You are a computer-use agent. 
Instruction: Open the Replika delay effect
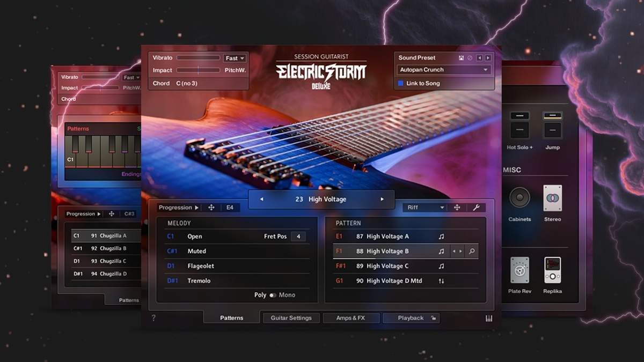point(552,270)
